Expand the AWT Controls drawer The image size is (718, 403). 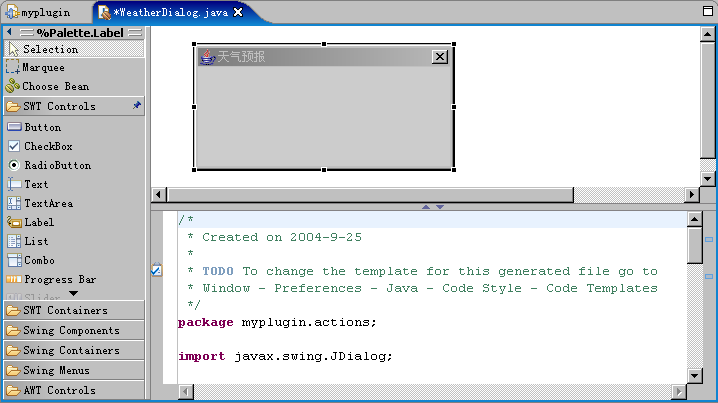pos(74,390)
